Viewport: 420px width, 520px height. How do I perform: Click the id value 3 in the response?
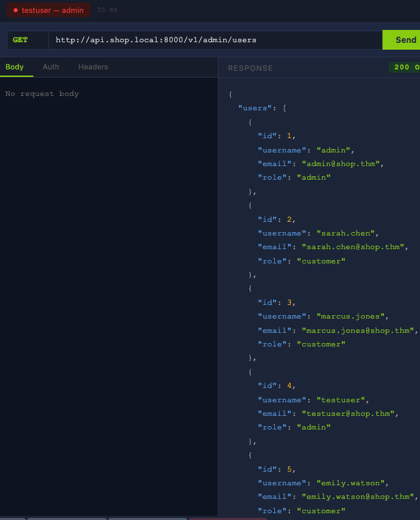pyautogui.click(x=289, y=302)
